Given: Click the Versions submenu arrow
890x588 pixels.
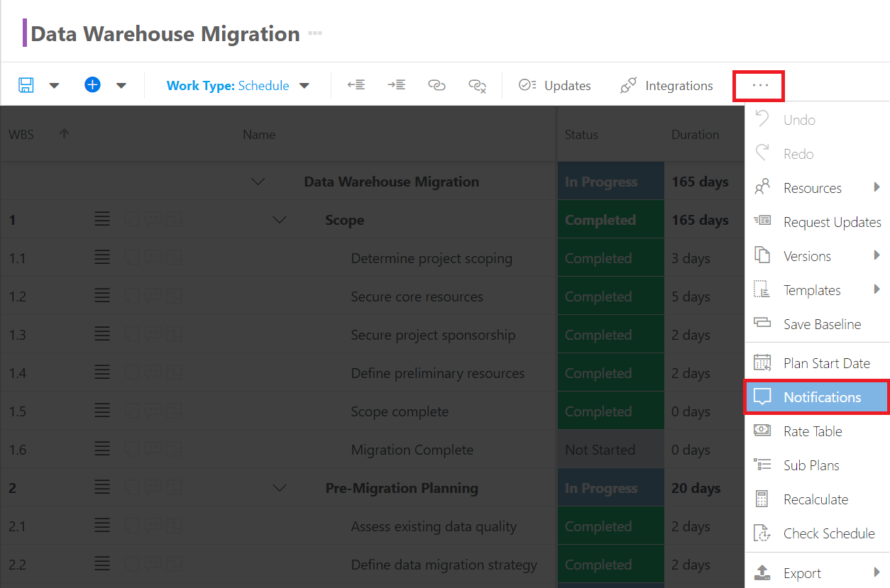Looking at the screenshot, I should click(877, 255).
